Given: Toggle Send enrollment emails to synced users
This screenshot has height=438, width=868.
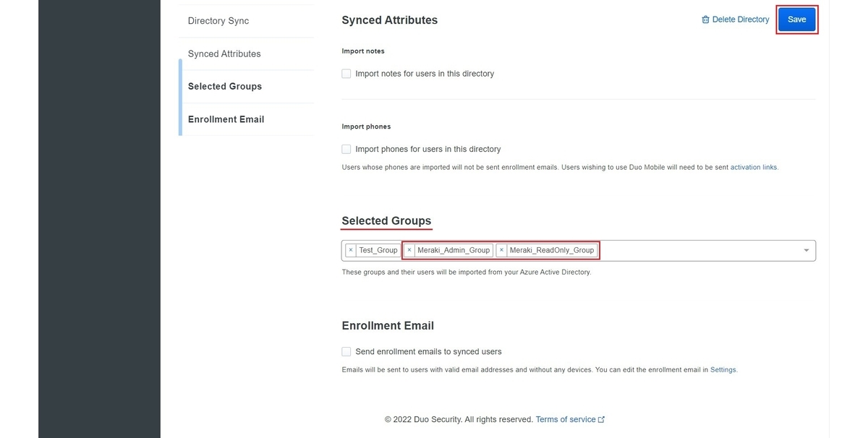Looking at the screenshot, I should [x=346, y=352].
